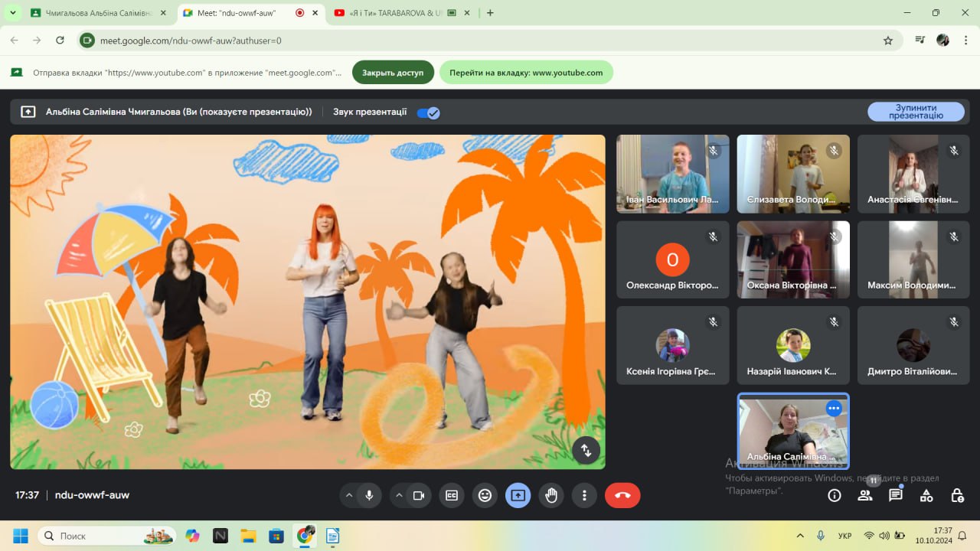Open File Explorer from the taskbar
The image size is (980, 551).
coord(248,536)
